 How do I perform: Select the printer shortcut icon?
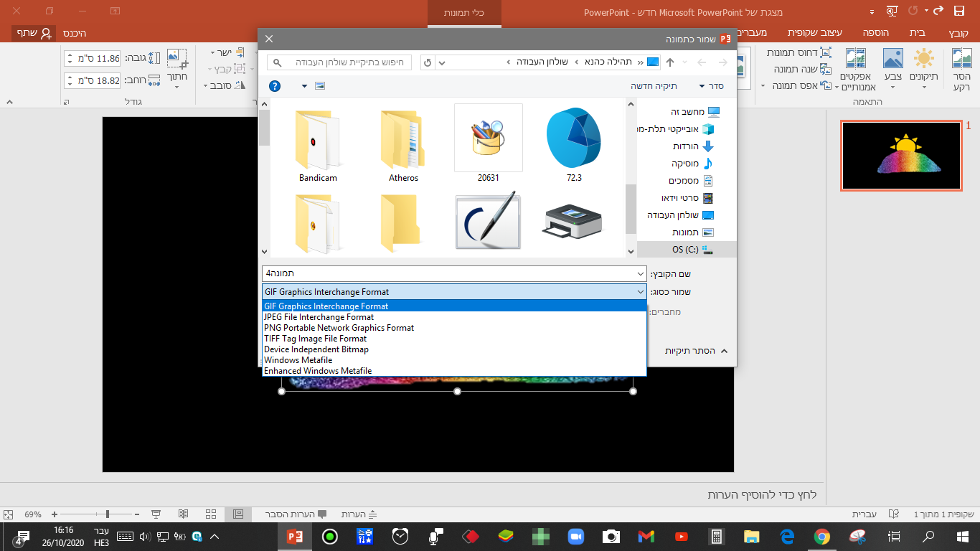[x=573, y=223]
